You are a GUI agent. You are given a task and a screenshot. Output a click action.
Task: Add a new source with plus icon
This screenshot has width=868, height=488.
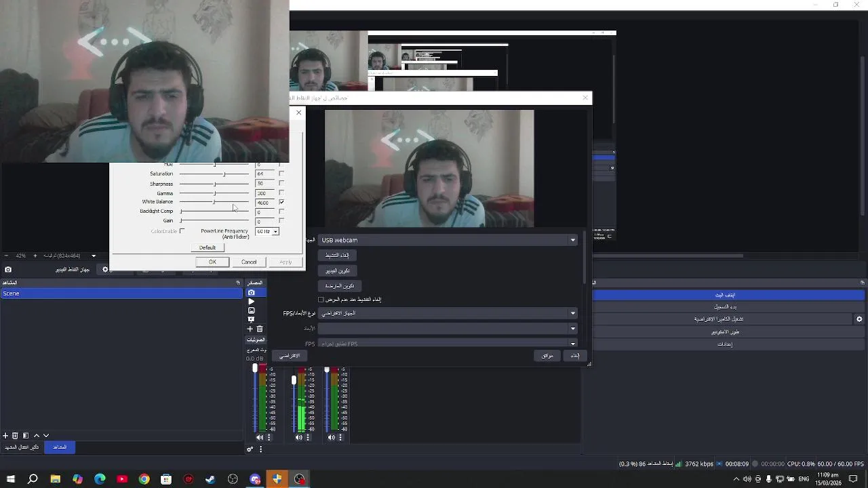pos(250,329)
